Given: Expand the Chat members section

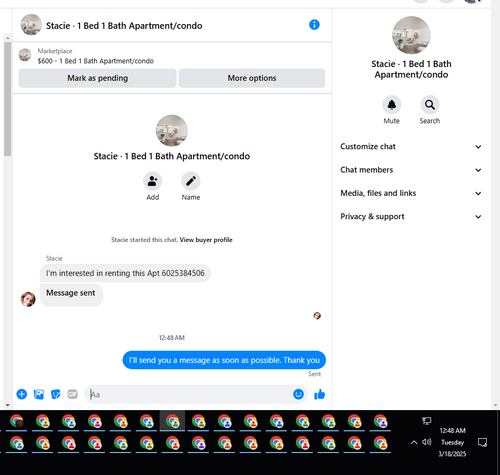Looking at the screenshot, I should point(411,170).
